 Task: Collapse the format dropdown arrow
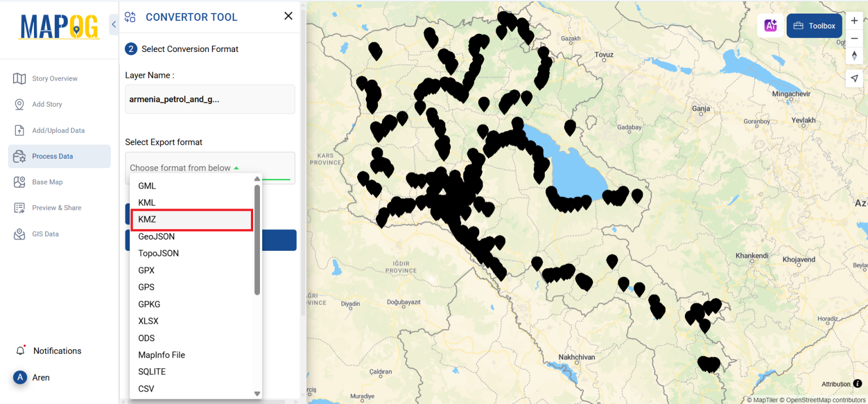237,168
